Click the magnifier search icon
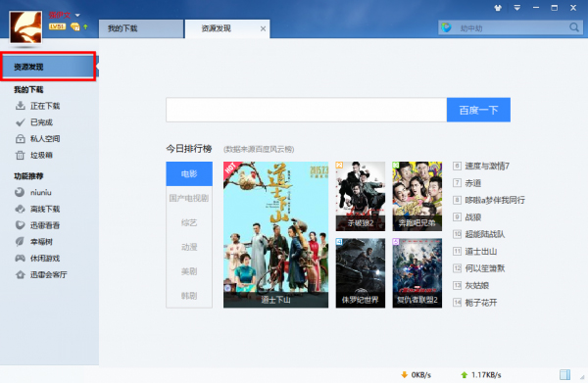This screenshot has height=383, width=588. [574, 27]
